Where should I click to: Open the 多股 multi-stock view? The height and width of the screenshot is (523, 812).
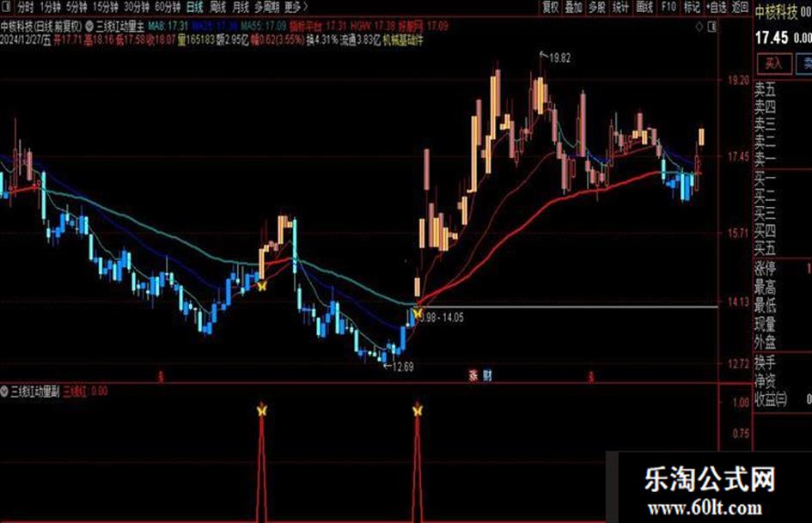point(596,7)
